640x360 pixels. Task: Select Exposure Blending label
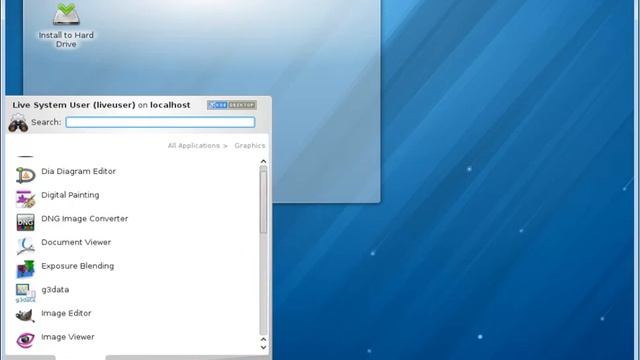coord(78,266)
